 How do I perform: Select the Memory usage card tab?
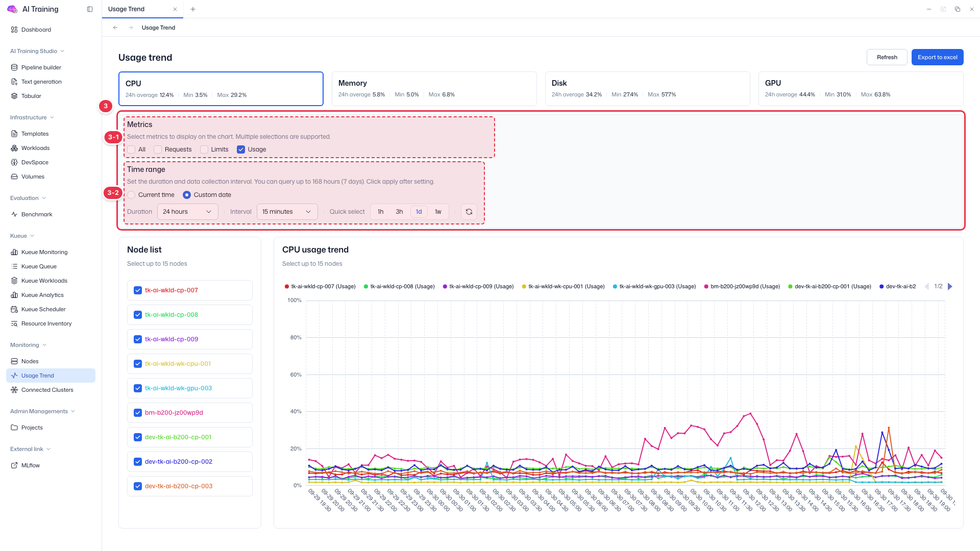coord(434,89)
